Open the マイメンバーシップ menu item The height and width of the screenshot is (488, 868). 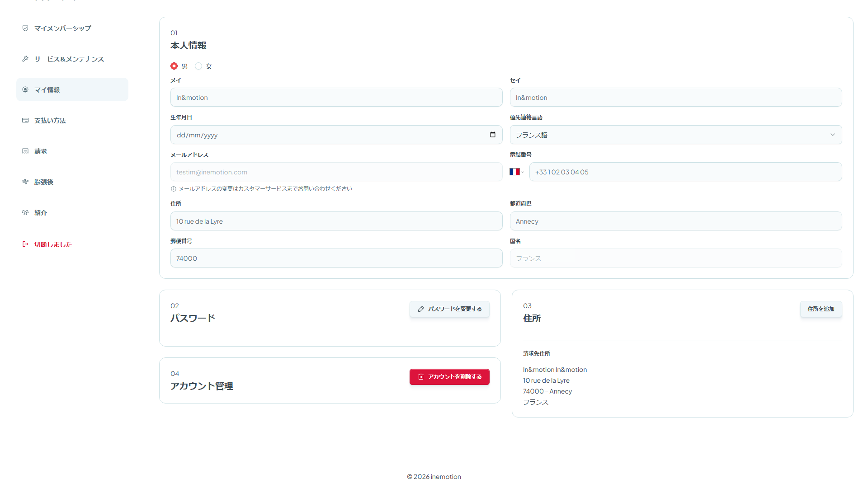(72, 28)
